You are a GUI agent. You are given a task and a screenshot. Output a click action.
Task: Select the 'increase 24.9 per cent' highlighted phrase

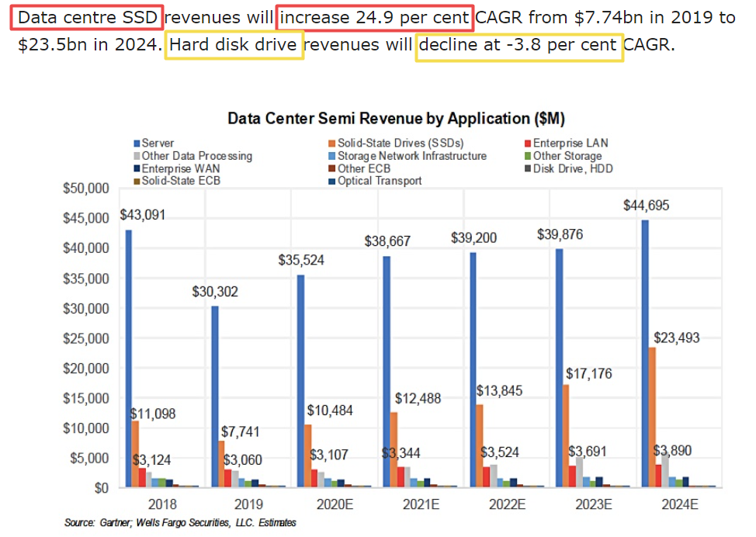(374, 17)
